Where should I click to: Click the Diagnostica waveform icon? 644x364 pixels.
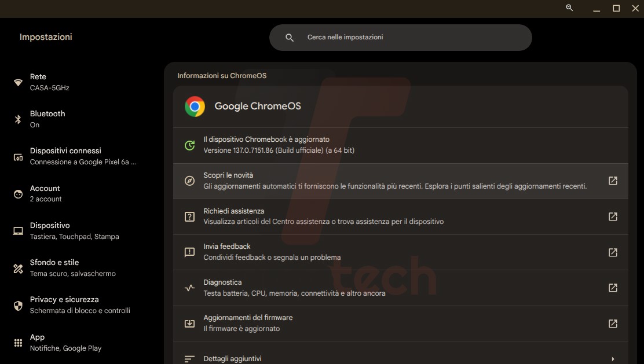coord(189,288)
